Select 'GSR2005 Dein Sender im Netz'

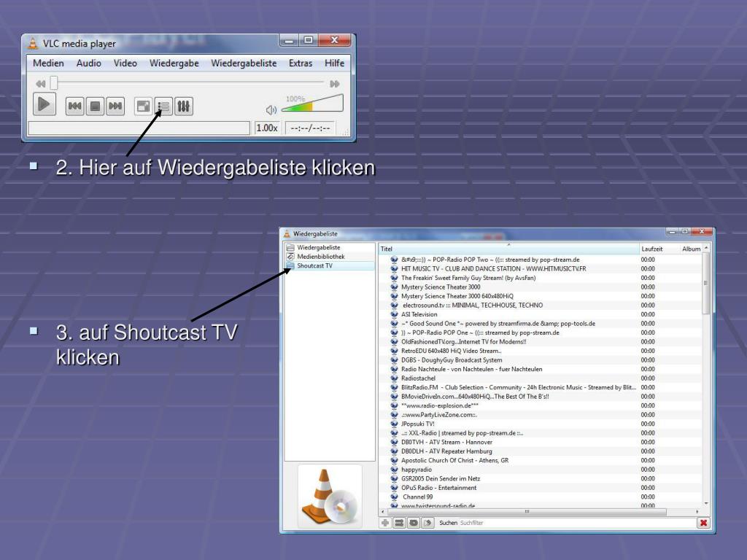441,478
